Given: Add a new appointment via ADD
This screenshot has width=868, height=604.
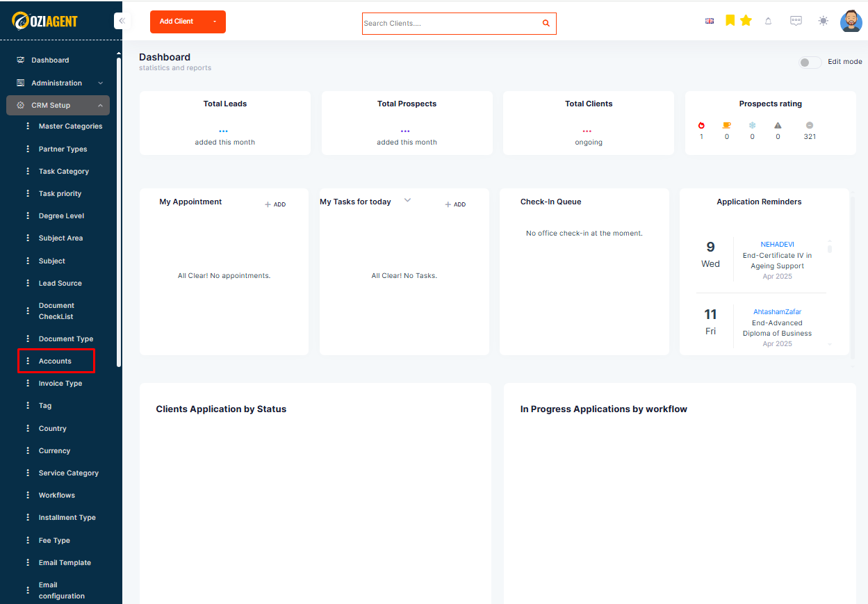Looking at the screenshot, I should [x=275, y=204].
